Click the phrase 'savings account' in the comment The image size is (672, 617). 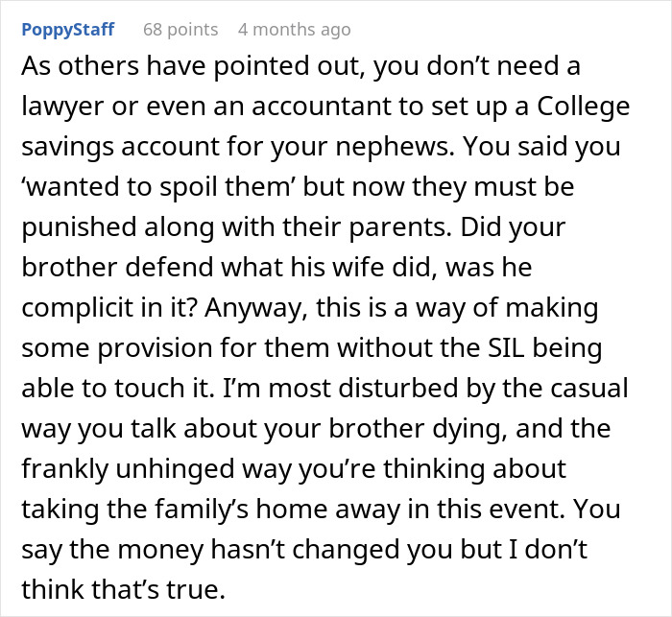click(120, 147)
